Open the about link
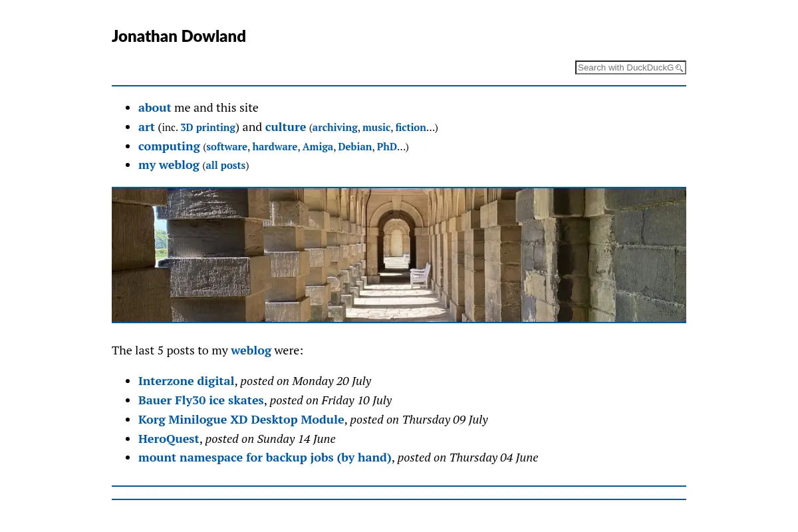The image size is (798, 532). pos(154,108)
